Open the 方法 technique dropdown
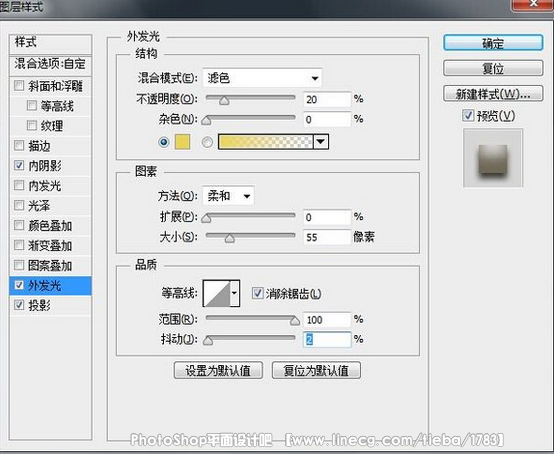554x457 pixels. [228, 195]
